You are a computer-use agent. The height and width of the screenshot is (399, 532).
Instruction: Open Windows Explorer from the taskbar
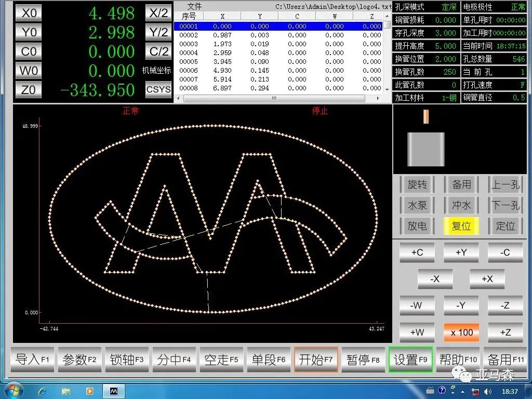coord(66,391)
